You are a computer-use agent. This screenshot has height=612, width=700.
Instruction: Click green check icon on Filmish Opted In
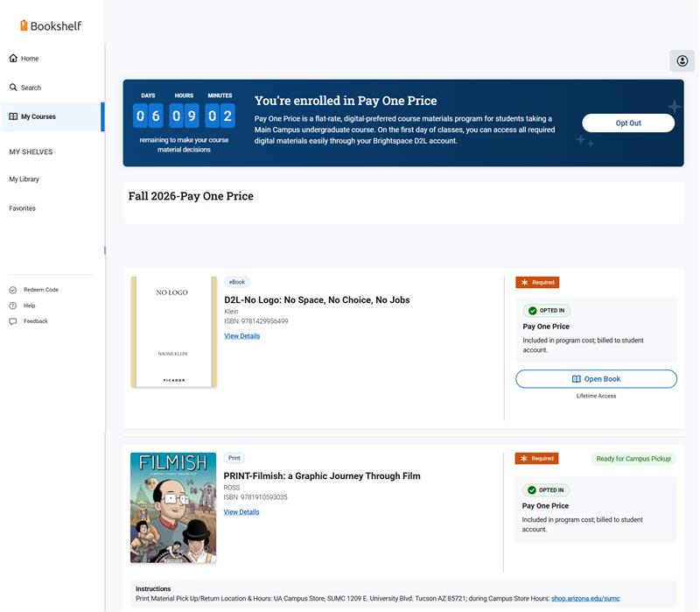coord(532,490)
